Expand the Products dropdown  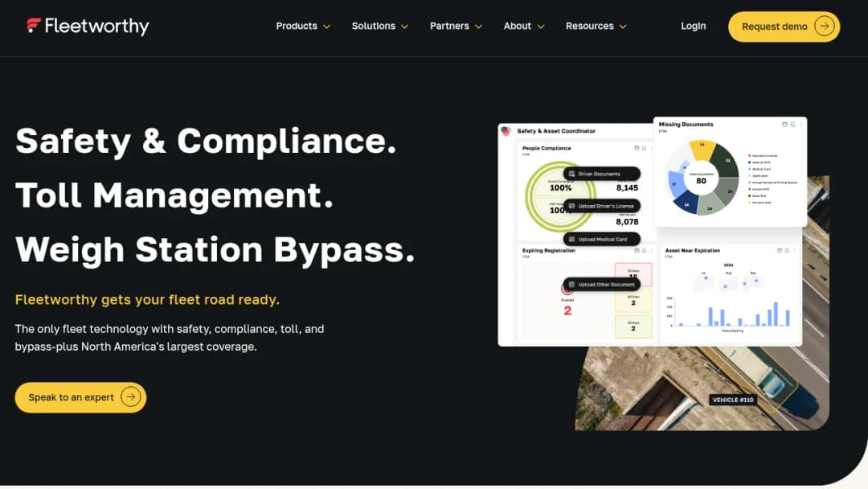[303, 26]
